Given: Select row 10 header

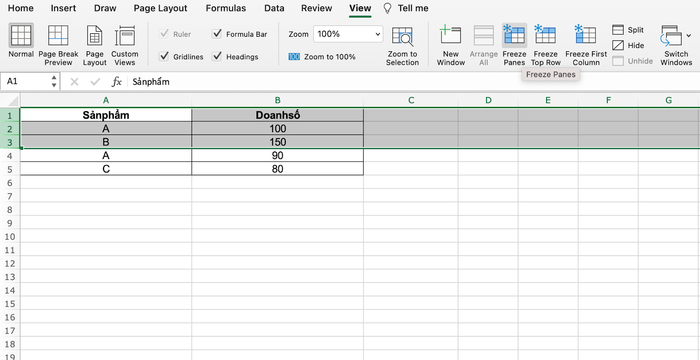Looking at the screenshot, I should (10, 236).
